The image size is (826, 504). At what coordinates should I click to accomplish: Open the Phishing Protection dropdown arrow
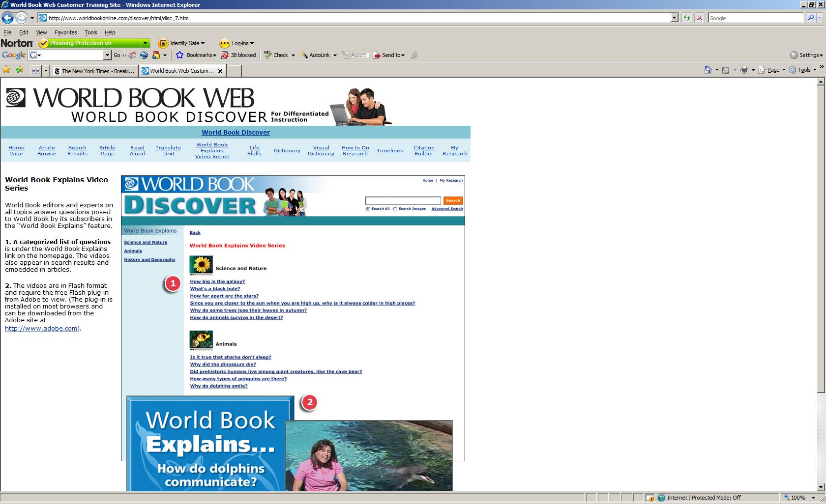point(145,43)
